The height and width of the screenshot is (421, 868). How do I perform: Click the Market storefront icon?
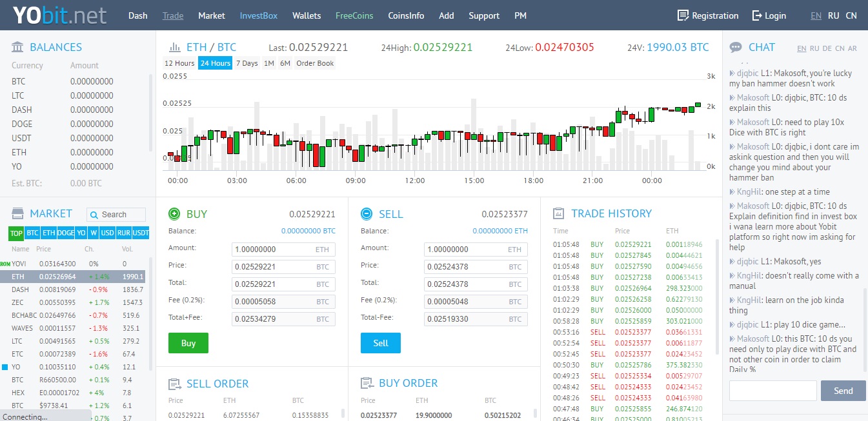(18, 213)
